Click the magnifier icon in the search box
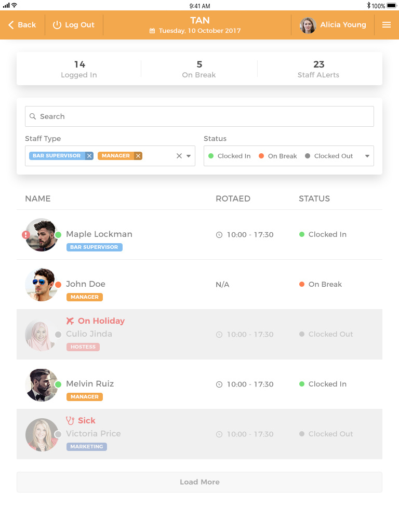Image resolution: width=399 pixels, height=532 pixels. tap(33, 117)
